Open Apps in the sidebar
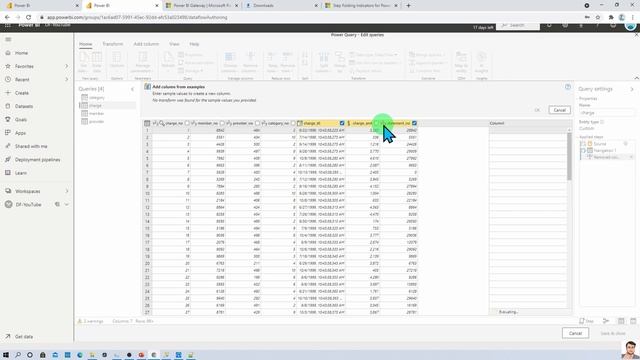 20,133
